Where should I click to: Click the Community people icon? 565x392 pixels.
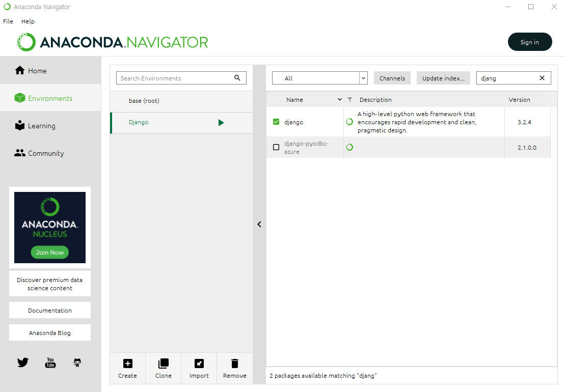[x=20, y=153]
